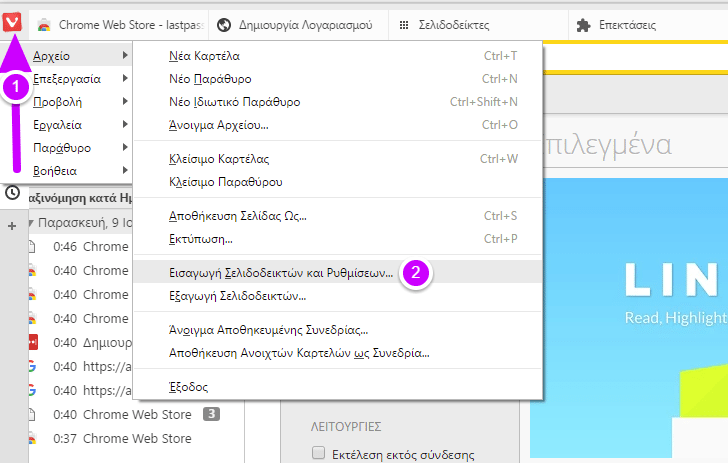Choose Νέο Παράθυρο menu entry
The height and width of the screenshot is (463, 728).
pyautogui.click(x=338, y=79)
